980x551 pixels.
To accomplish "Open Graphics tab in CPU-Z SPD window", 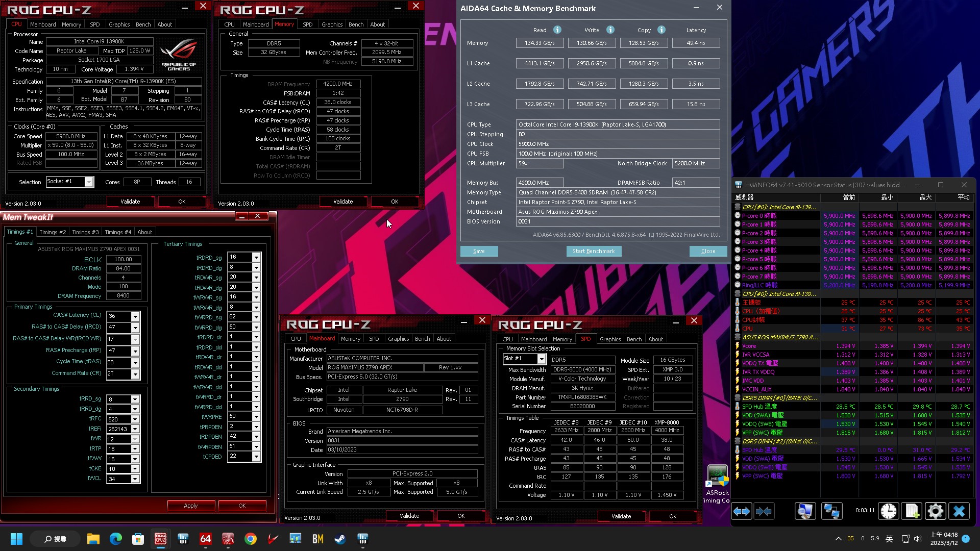I will click(x=610, y=339).
